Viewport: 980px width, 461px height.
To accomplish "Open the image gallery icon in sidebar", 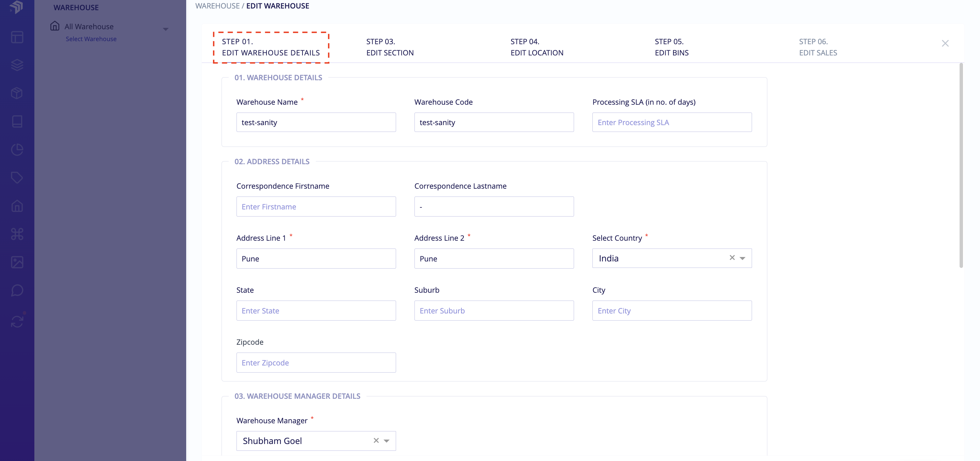I will pos(17,262).
